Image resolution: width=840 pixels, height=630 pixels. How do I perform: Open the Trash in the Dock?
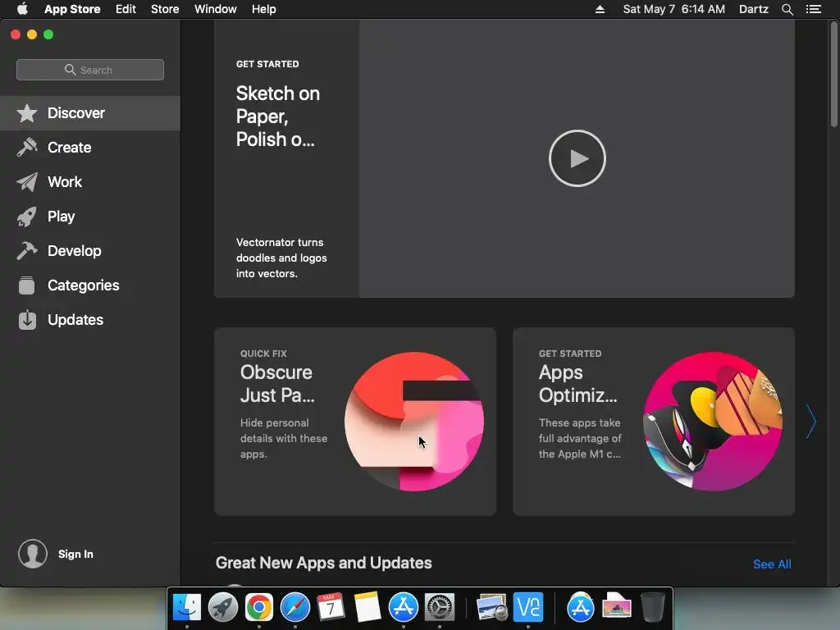click(652, 608)
